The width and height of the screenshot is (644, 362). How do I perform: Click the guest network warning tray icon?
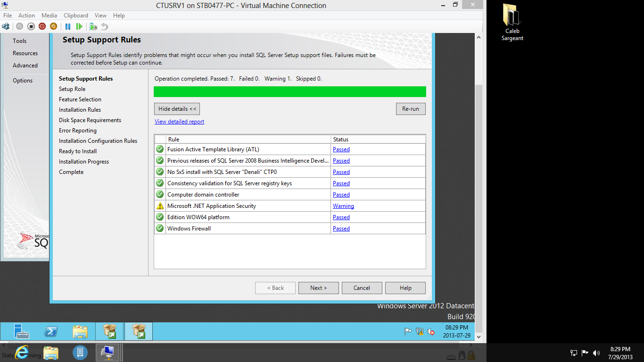tap(420, 331)
